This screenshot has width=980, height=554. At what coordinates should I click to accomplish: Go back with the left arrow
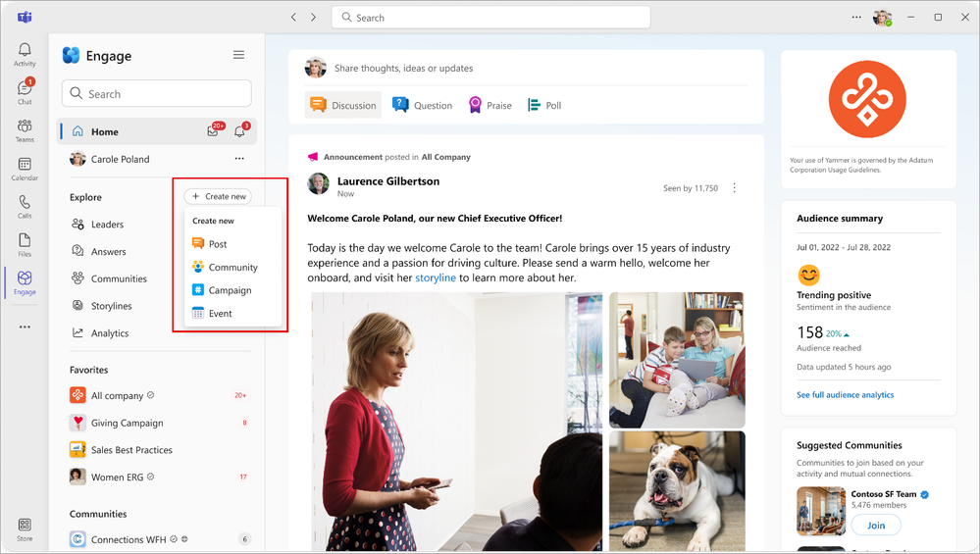pos(293,18)
